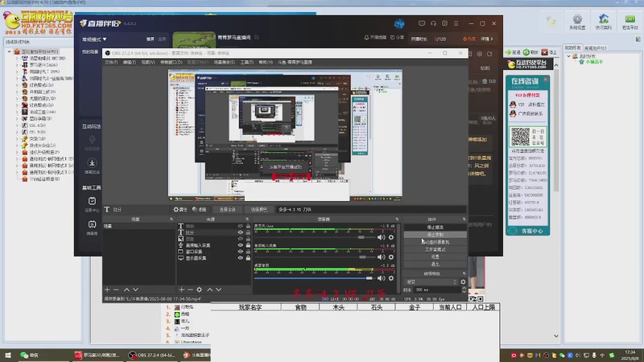Add a new scene with the plus icon in OBS scenes panel
644x362 pixels.
107,290
